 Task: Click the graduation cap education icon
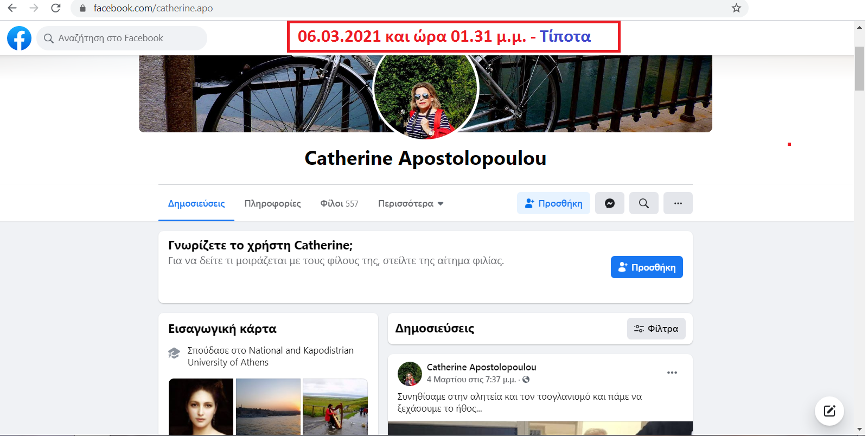click(174, 353)
